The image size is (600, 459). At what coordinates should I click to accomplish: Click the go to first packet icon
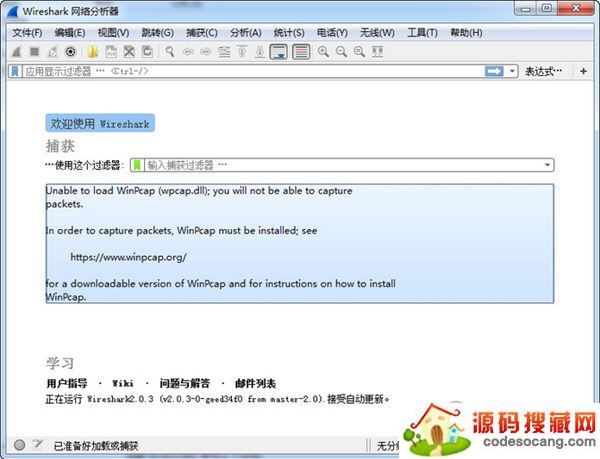242,52
